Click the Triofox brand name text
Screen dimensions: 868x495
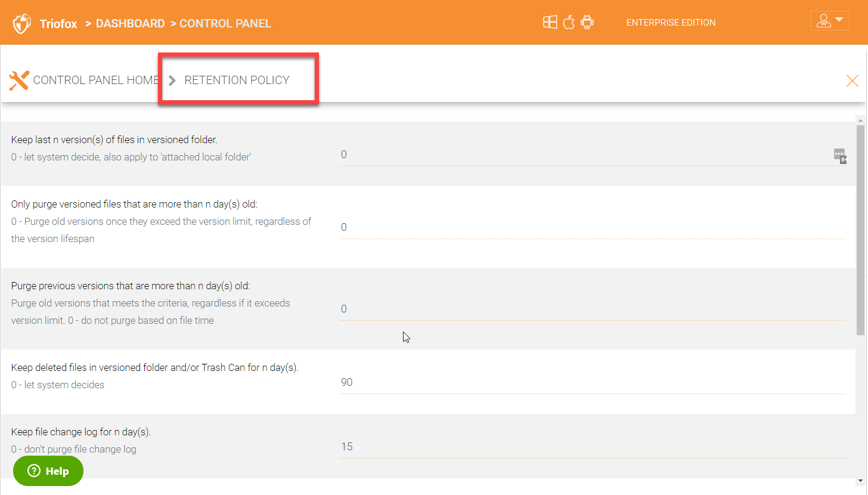click(x=58, y=24)
